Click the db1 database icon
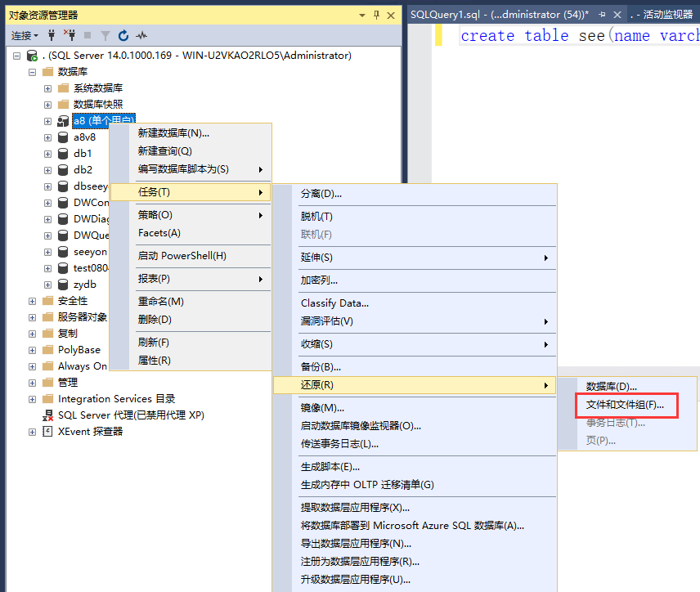 click(63, 154)
